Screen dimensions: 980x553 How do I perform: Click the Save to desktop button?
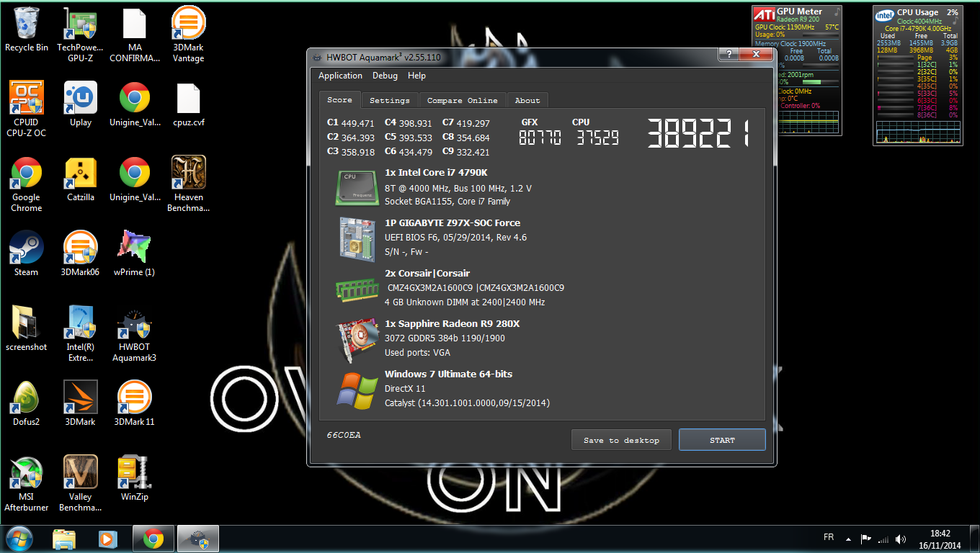[x=621, y=440]
